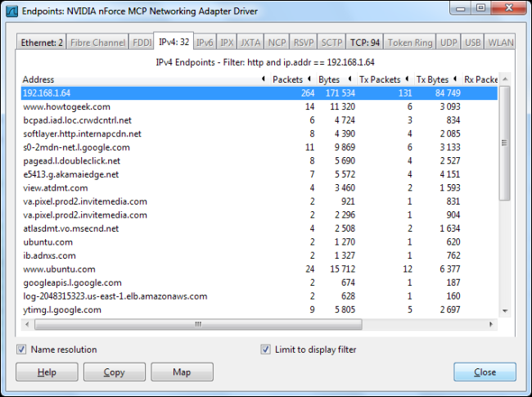Open the Map button
Viewport: 532px width, 397px height.
pyautogui.click(x=182, y=372)
